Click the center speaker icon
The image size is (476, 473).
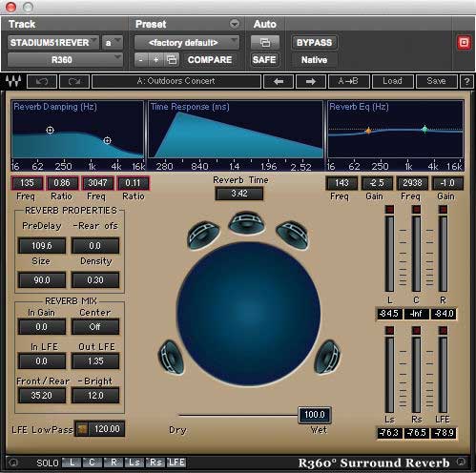(247, 223)
